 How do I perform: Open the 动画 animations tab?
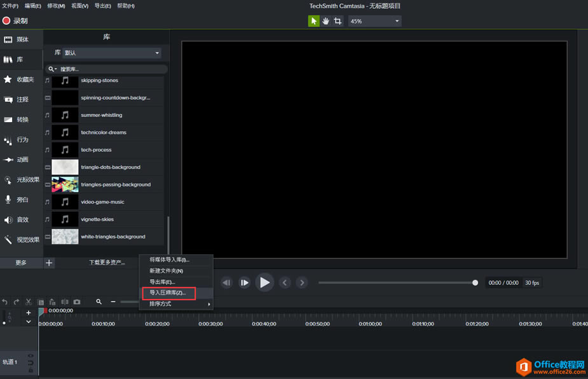(22, 160)
